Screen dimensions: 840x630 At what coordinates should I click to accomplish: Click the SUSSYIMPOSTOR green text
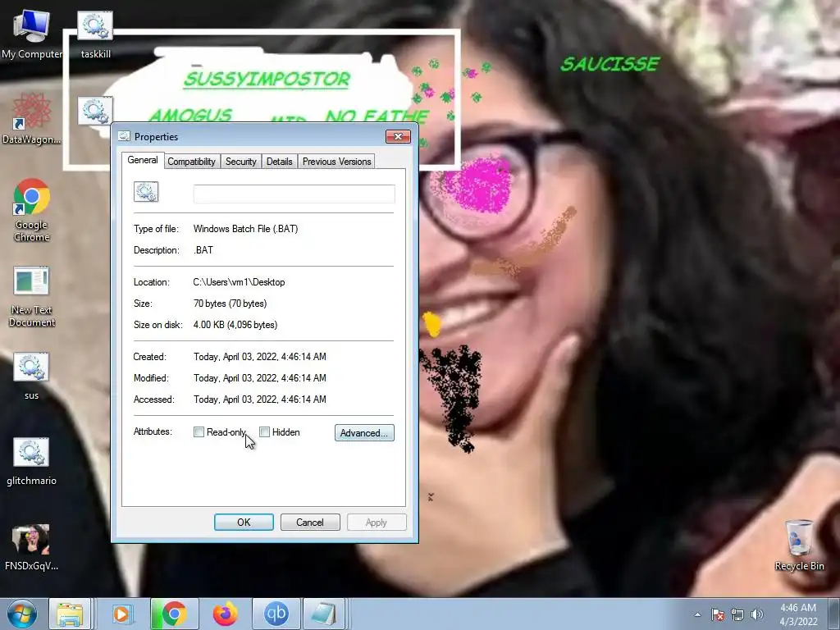(x=267, y=80)
